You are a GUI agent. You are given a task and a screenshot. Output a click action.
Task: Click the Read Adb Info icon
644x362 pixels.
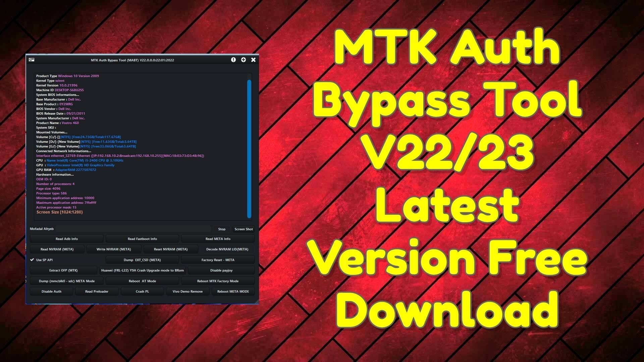point(66,239)
